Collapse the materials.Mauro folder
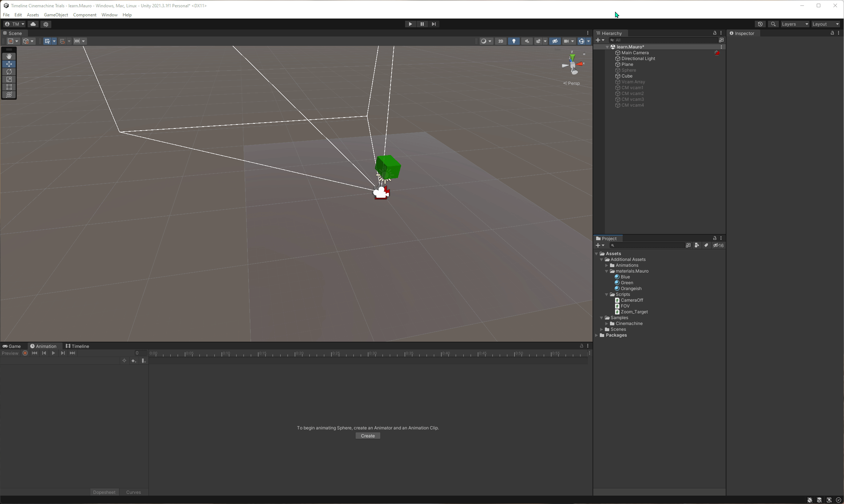Viewport: 844px width, 504px height. (606, 271)
